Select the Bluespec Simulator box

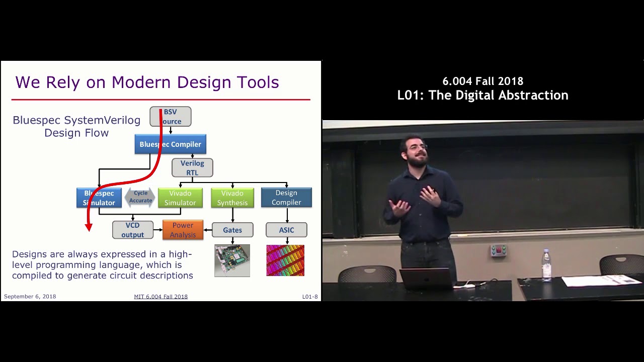pyautogui.click(x=99, y=198)
